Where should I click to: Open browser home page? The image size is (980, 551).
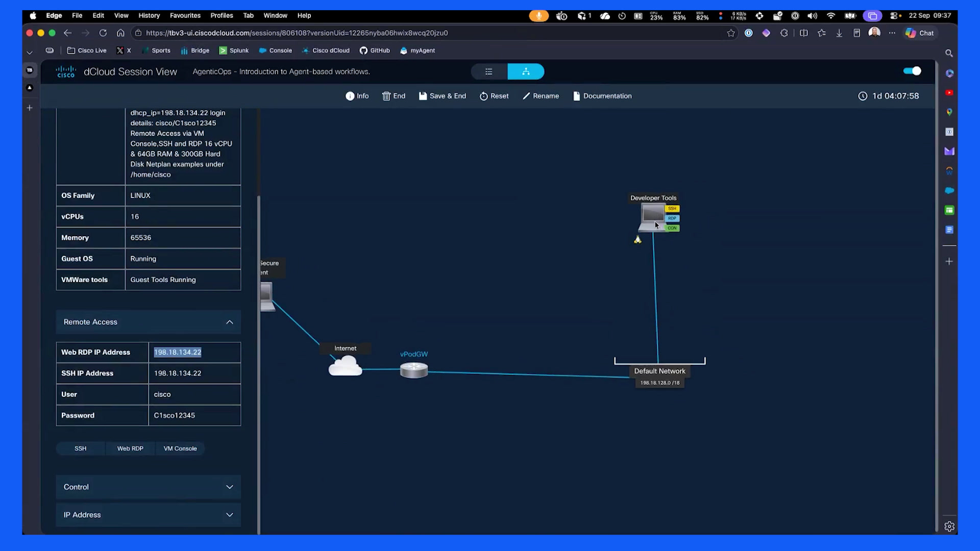[120, 33]
